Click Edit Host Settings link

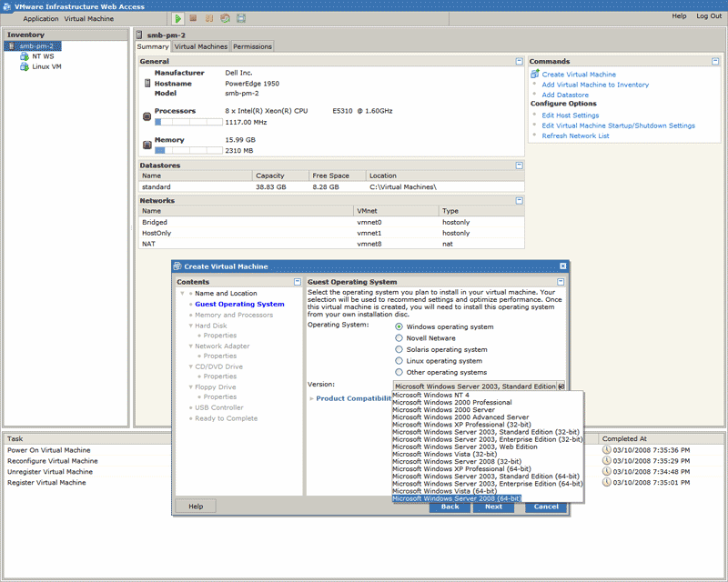point(571,115)
